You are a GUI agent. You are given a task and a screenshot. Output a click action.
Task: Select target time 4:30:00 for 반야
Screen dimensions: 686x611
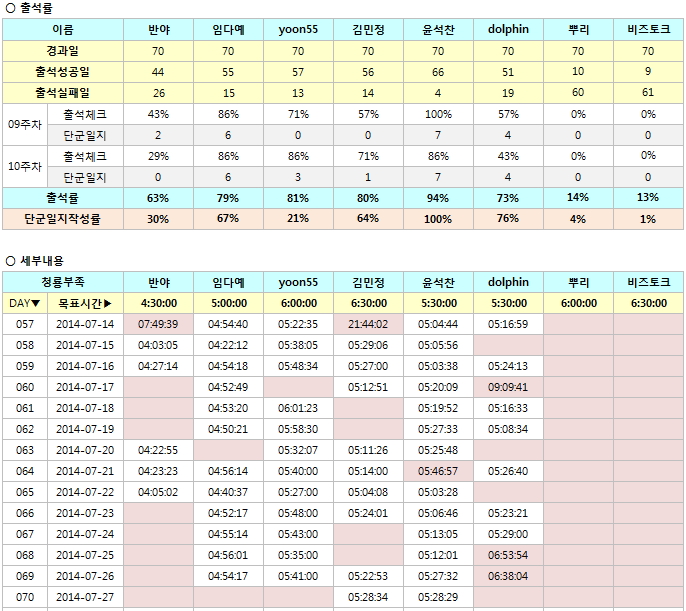coord(158,303)
